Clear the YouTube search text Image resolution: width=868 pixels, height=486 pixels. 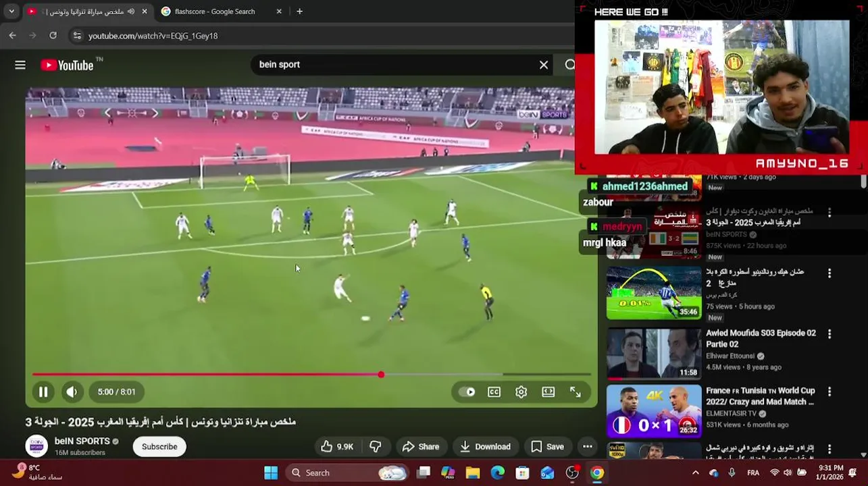[544, 65]
